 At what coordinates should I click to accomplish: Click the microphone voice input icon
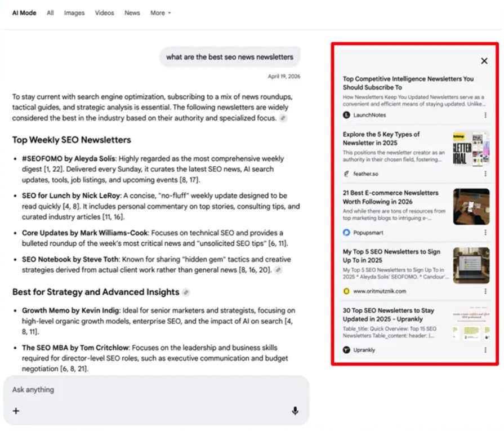(x=295, y=411)
